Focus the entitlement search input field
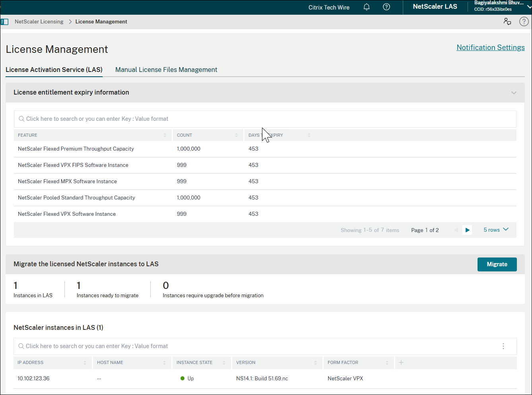Viewport: 532px width, 395px height. point(265,119)
